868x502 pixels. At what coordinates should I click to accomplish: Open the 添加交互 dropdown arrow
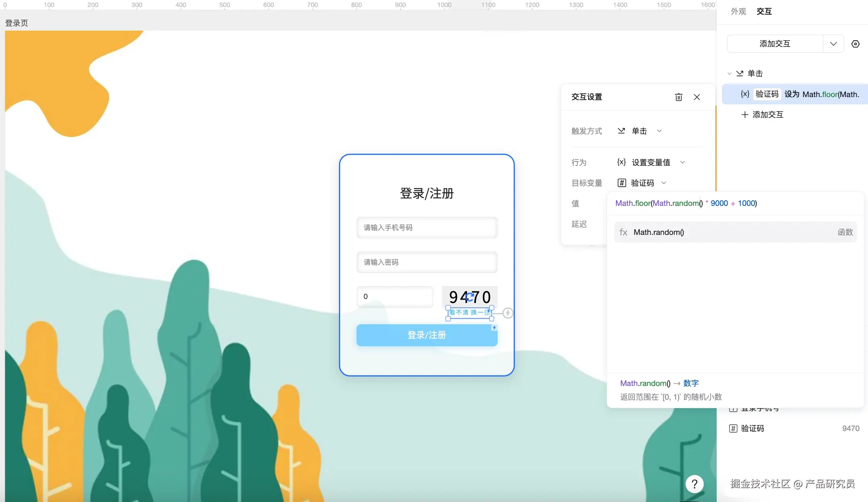click(x=833, y=44)
